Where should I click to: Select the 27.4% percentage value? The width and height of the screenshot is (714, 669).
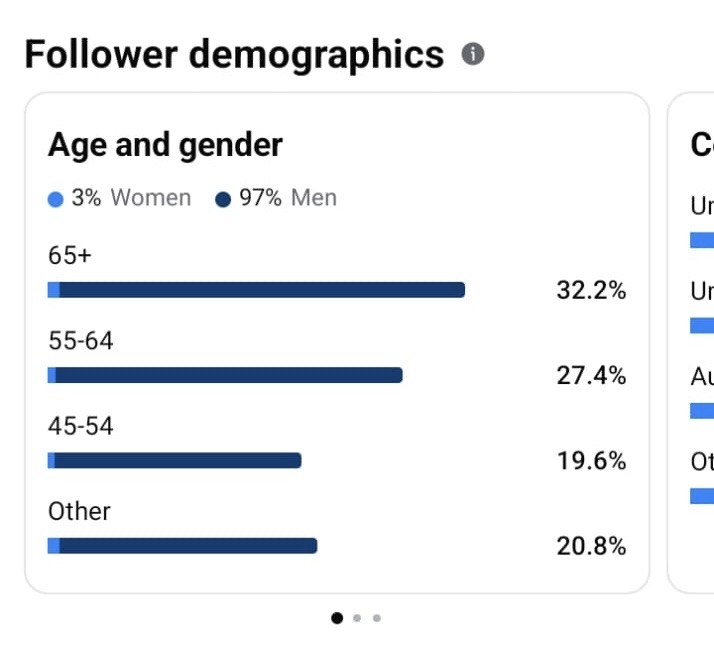(591, 375)
